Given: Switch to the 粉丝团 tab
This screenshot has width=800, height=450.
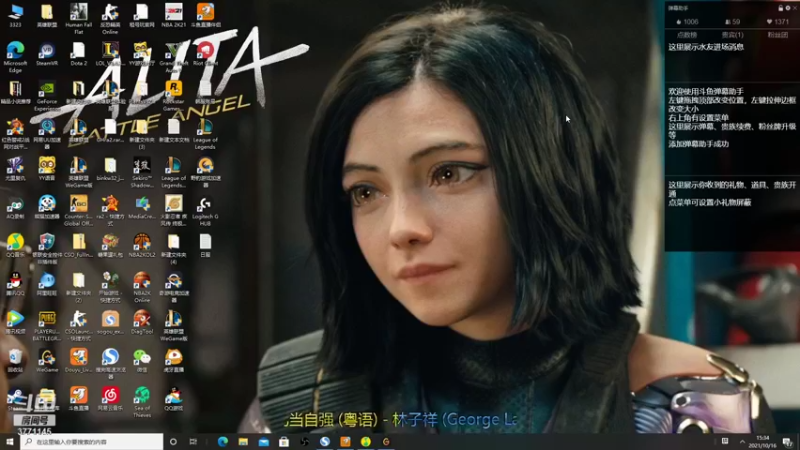Looking at the screenshot, I should point(778,35).
